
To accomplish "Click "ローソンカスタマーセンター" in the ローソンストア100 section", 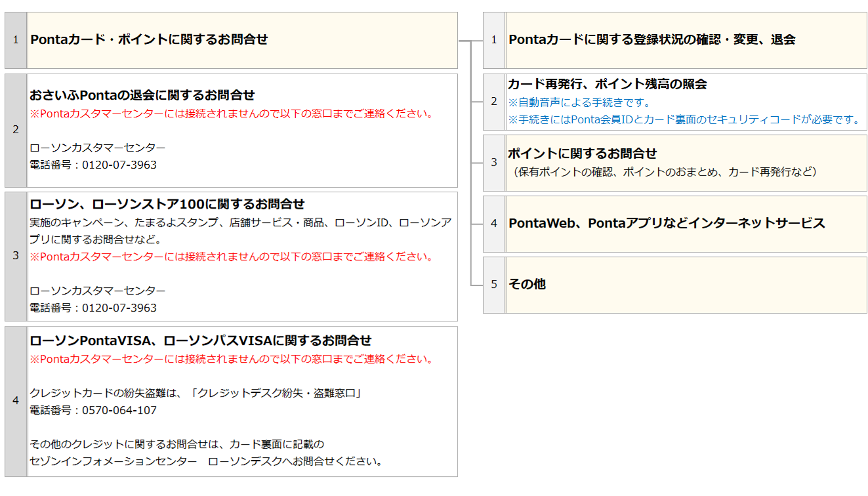I will 98,291.
